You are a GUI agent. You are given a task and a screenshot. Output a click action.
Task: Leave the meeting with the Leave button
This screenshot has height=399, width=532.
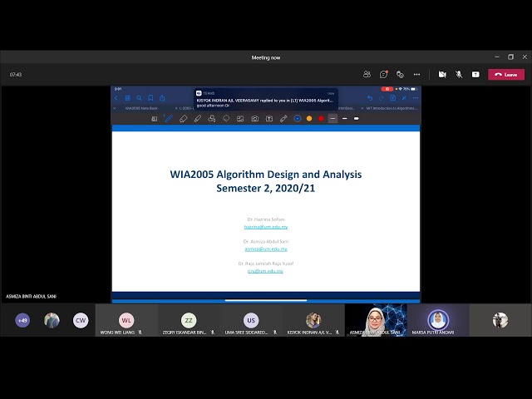[x=506, y=75]
